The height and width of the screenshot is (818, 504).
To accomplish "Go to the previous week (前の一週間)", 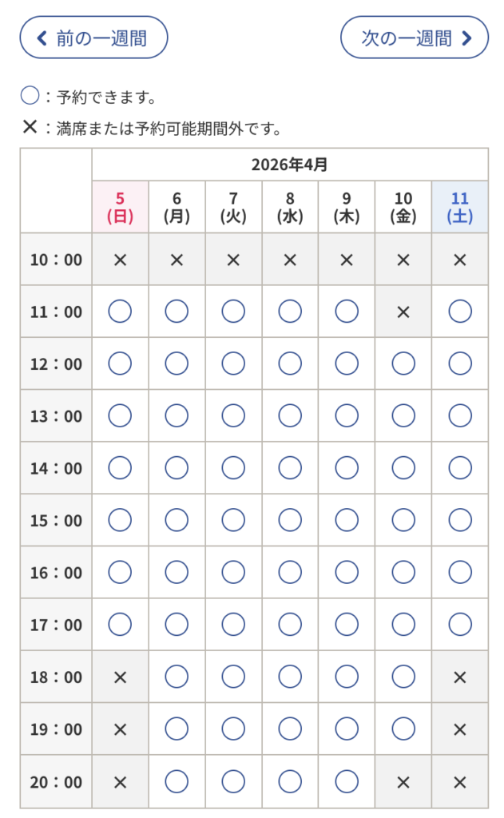I will (x=93, y=38).
